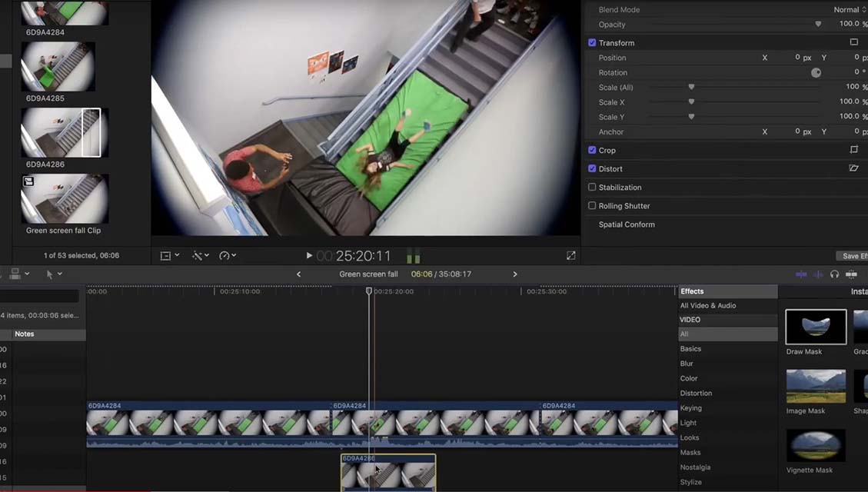868x492 pixels.
Task: Enable the Rolling Shutter checkbox
Action: pyautogui.click(x=592, y=206)
